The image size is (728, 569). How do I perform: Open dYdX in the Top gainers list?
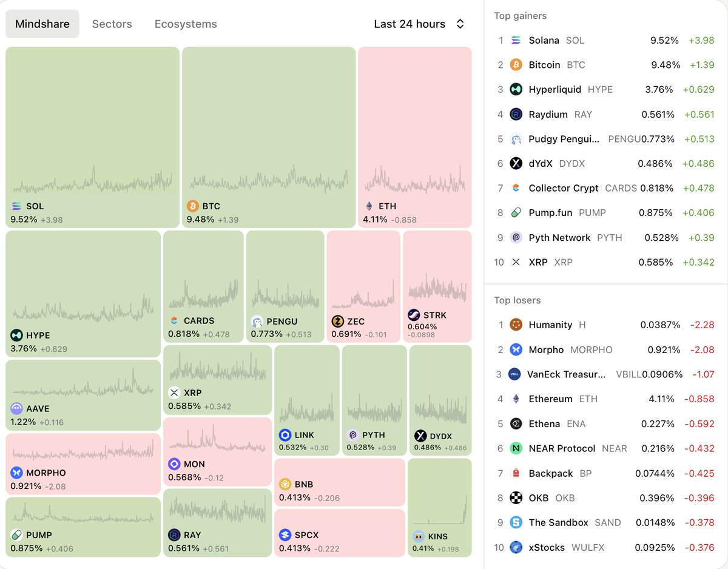pos(605,163)
